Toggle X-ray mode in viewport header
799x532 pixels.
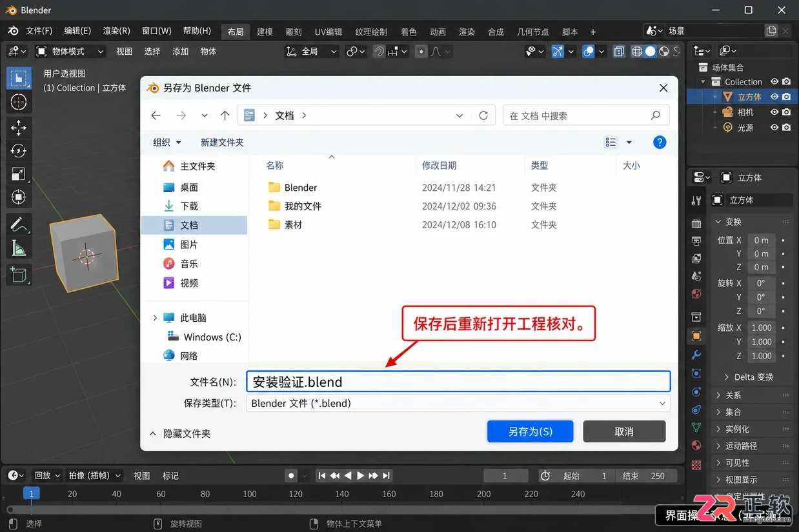619,52
